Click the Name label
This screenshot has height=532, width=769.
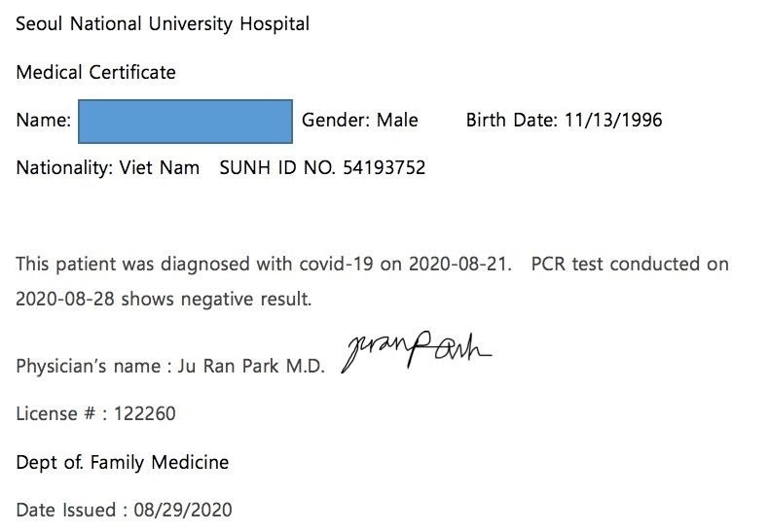(43, 121)
